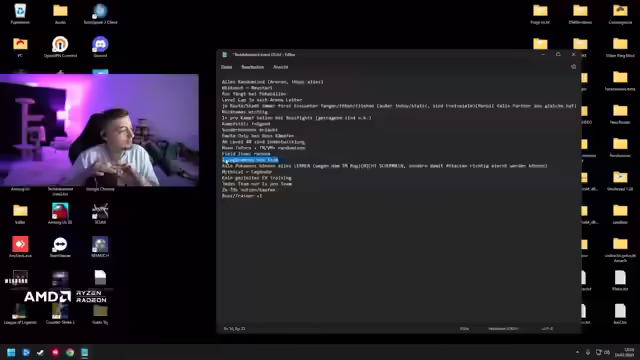640x360 pixels.
Task: Open Google Chrome from the taskbar
Action: [x=70, y=352]
